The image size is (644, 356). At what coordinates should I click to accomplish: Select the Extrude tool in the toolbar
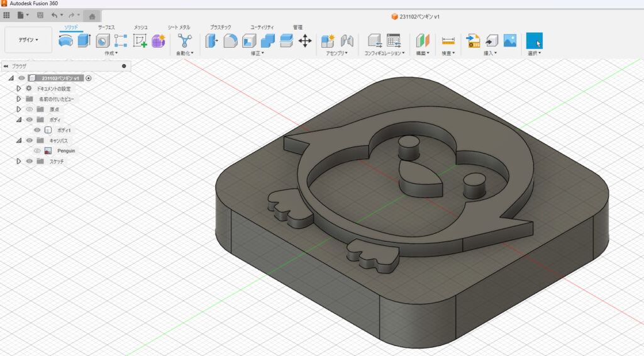(x=84, y=41)
